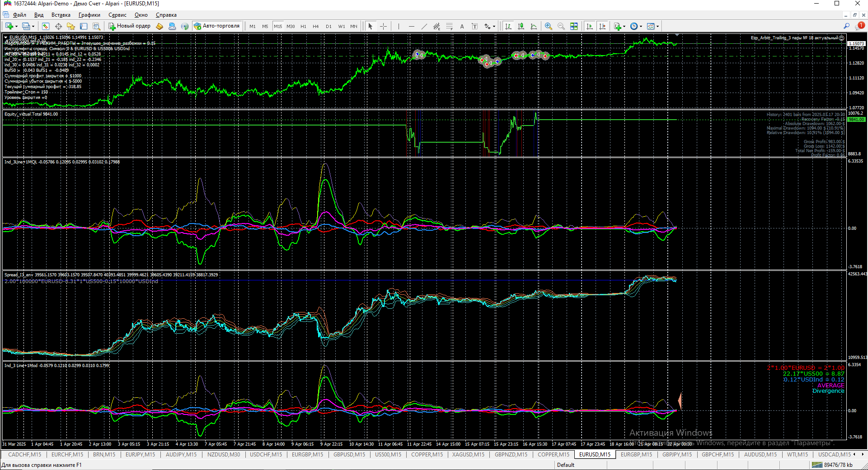The image size is (868, 470).
Task: Expand the one-click trading triangle beside EURUSD,M15
Action: pyautogui.click(x=6, y=37)
